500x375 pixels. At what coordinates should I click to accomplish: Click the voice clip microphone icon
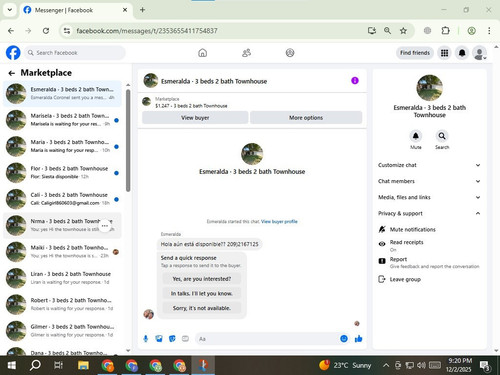point(146,339)
